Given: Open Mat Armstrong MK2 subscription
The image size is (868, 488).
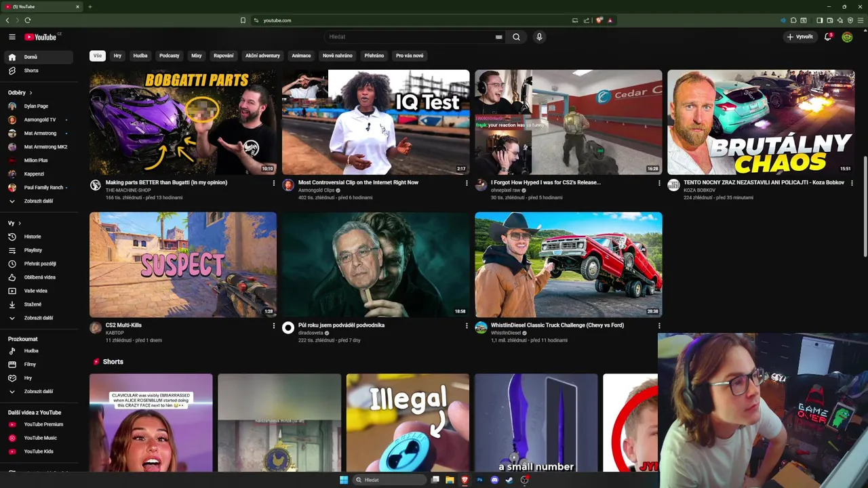Looking at the screenshot, I should coord(38,147).
